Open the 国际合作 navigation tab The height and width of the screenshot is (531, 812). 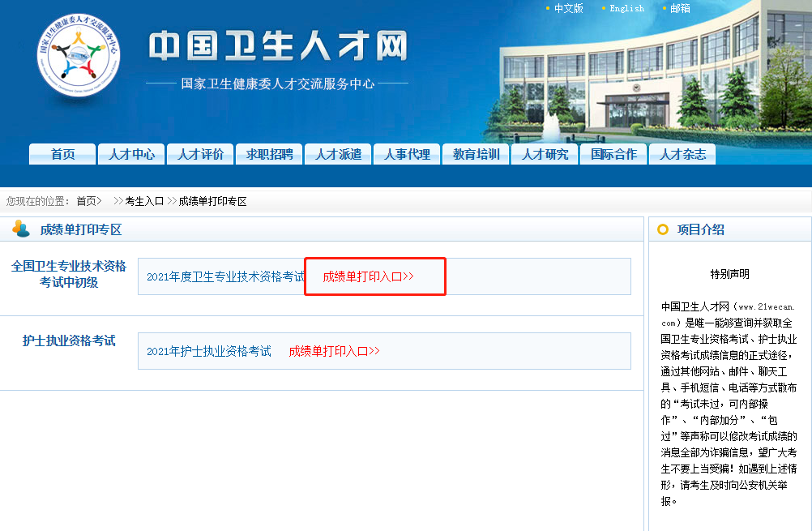[x=613, y=154]
